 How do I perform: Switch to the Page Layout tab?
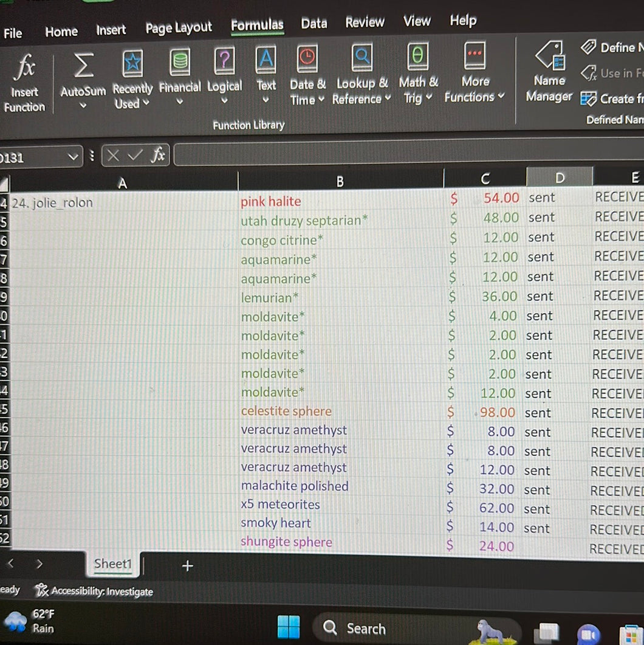179,27
